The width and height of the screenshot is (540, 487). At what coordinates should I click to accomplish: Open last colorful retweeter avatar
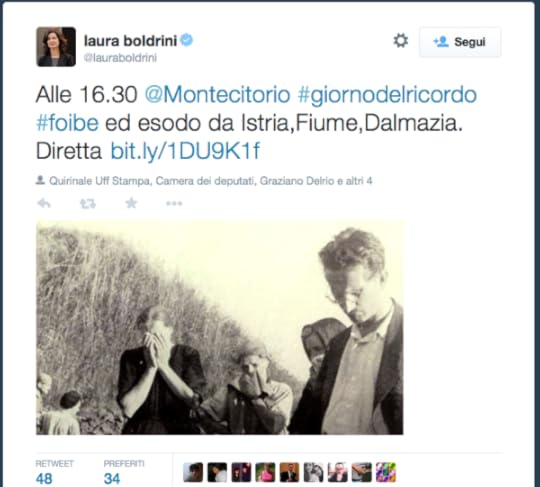click(386, 472)
